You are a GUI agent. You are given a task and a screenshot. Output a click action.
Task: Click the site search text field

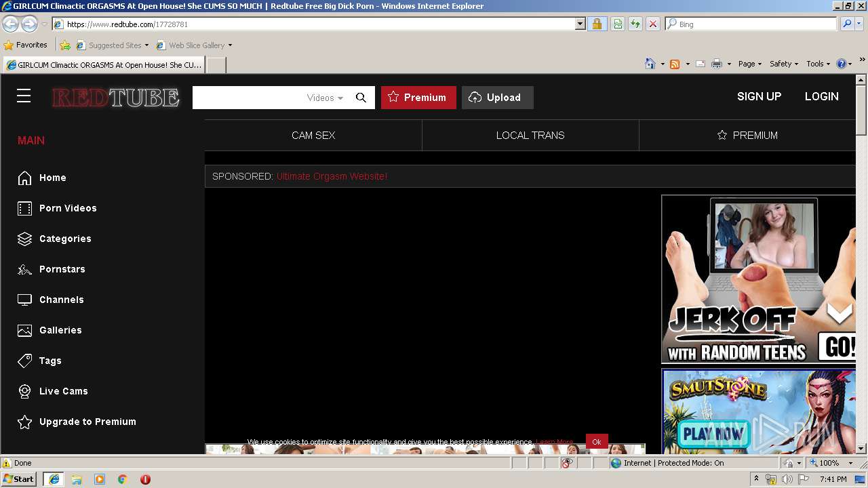[249, 98]
